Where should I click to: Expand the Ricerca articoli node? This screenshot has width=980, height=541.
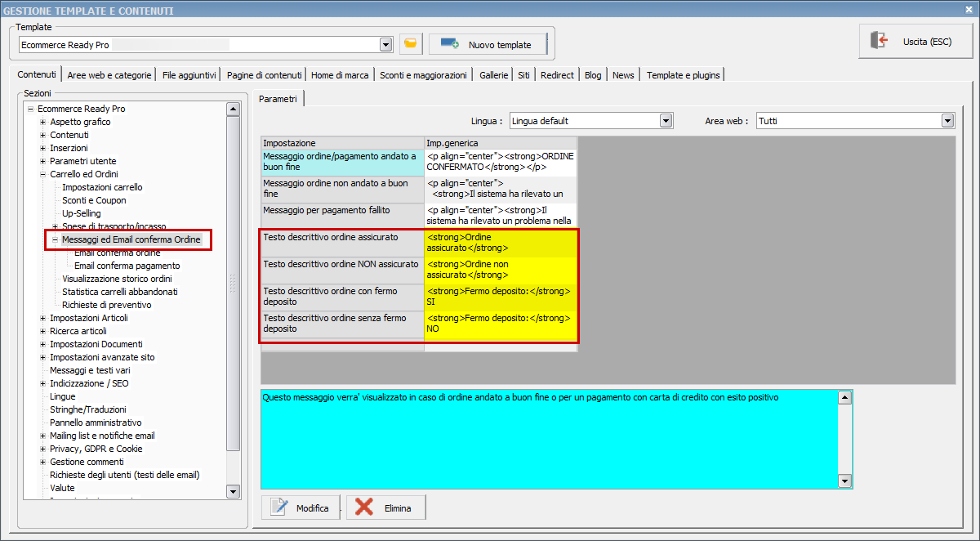(x=42, y=331)
